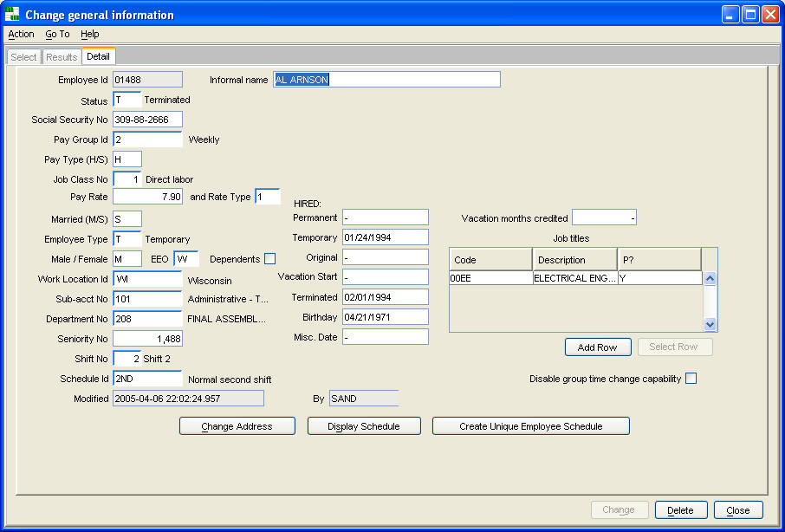
Task: Click the Employee Type field
Action: coord(127,239)
